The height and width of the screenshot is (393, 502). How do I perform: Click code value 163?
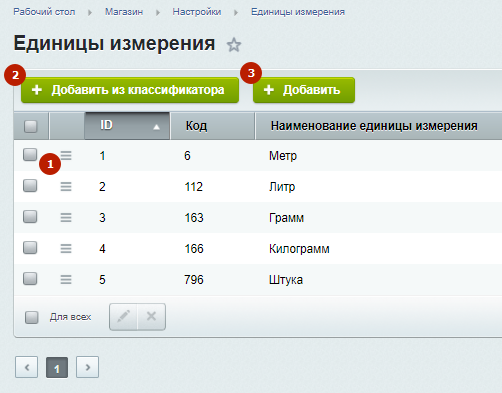point(194,218)
